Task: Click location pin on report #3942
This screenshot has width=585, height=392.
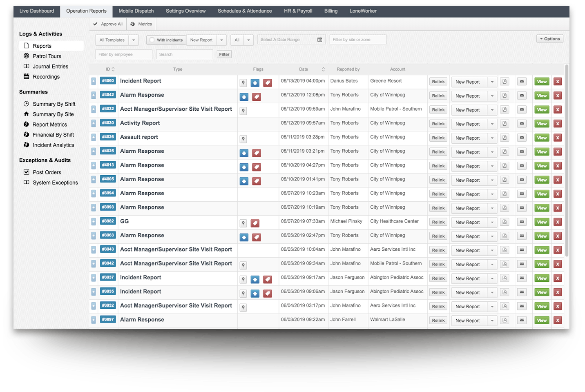Action: (243, 265)
